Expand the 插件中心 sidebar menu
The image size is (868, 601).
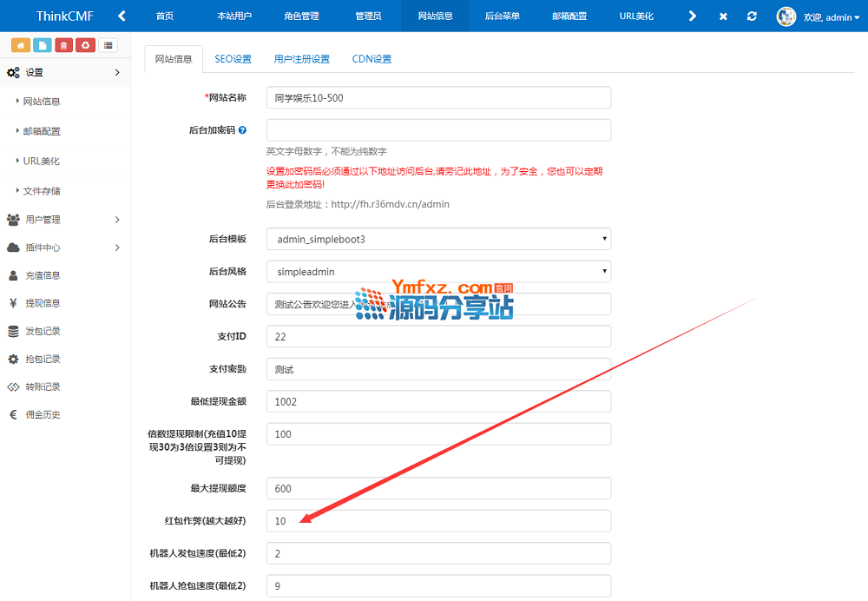(x=64, y=248)
